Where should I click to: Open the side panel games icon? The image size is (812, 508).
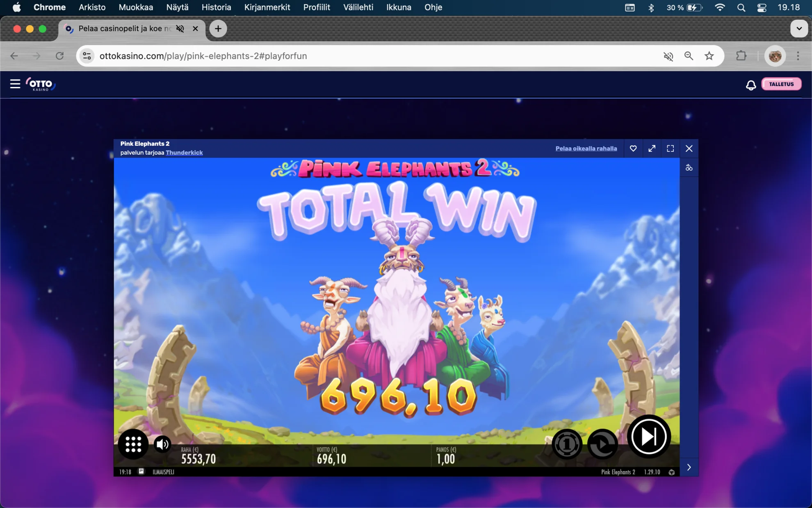pos(689,167)
